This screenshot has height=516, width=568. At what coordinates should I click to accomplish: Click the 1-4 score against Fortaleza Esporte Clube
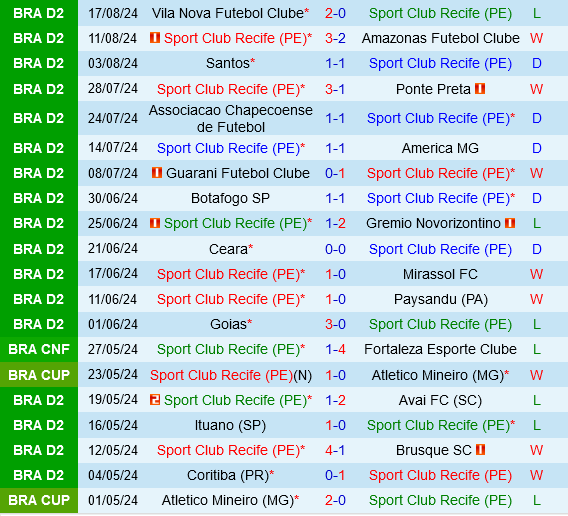tap(335, 349)
